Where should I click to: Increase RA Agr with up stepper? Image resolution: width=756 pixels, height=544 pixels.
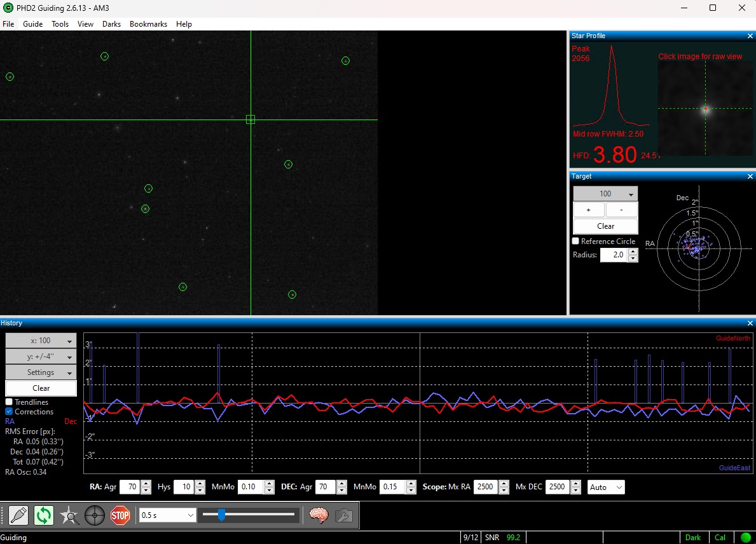point(146,484)
